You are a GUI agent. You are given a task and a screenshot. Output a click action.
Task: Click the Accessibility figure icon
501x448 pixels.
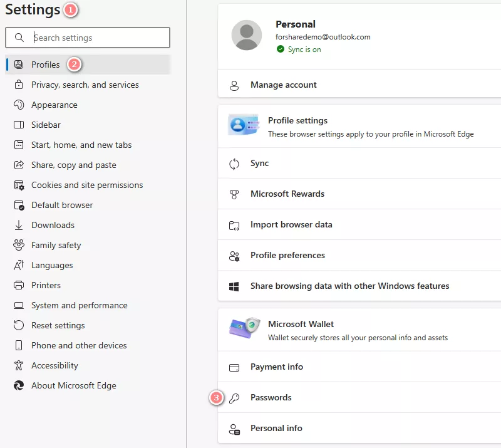tap(19, 365)
